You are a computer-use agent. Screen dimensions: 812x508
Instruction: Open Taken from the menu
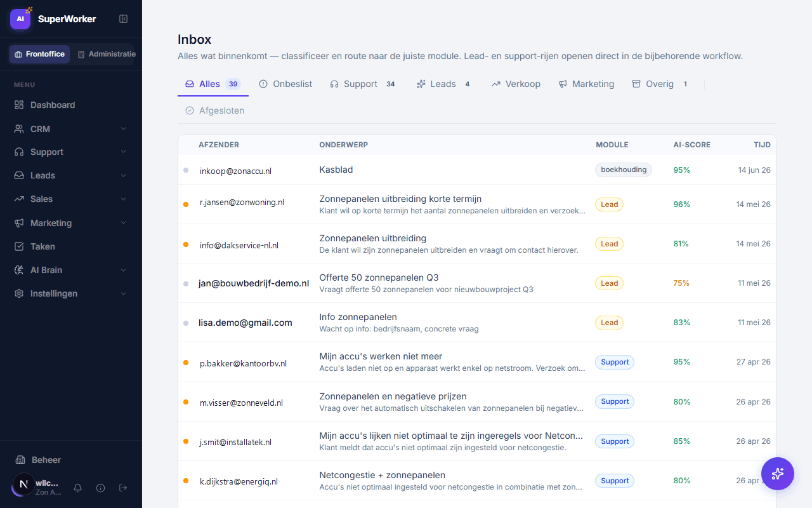coord(70,246)
